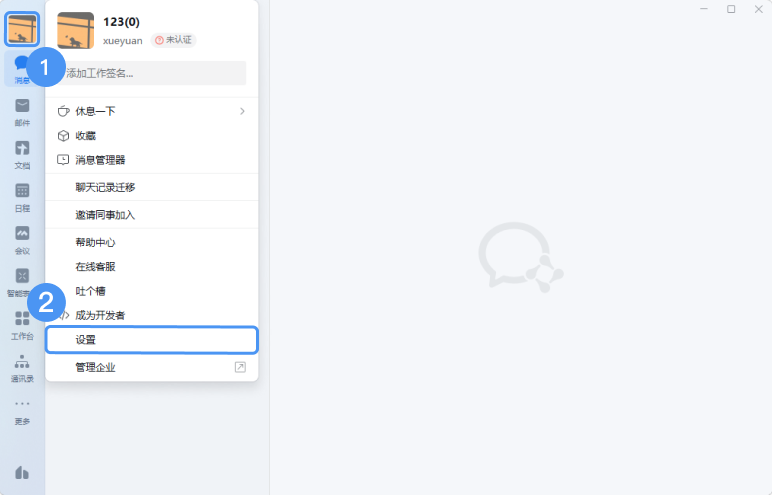The width and height of the screenshot is (772, 495).
Task: Open the 文档 documents sidebar icon
Action: (22, 155)
